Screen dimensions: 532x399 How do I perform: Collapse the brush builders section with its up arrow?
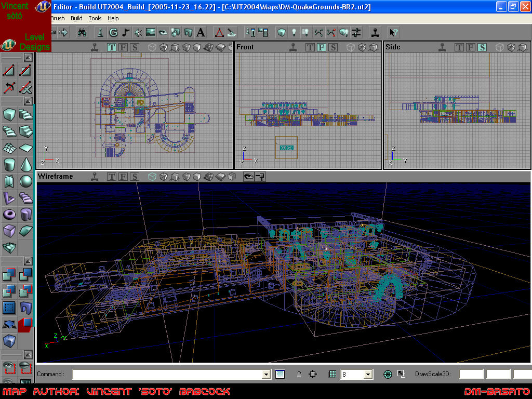click(x=28, y=101)
